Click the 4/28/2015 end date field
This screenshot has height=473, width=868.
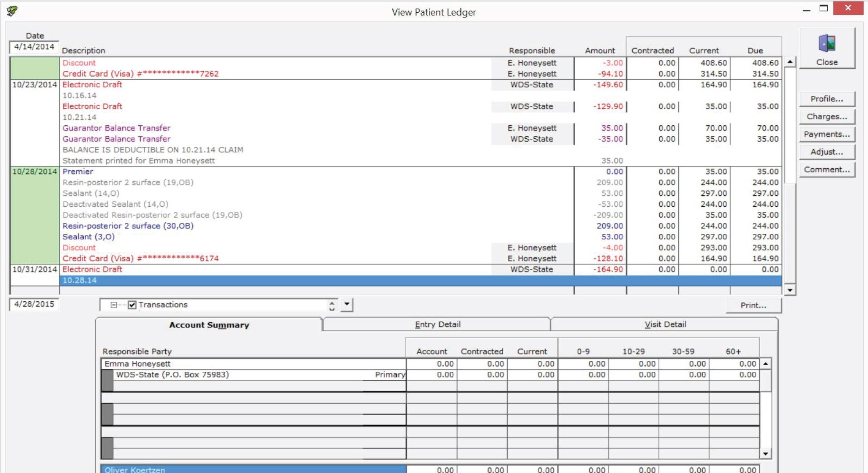point(34,304)
